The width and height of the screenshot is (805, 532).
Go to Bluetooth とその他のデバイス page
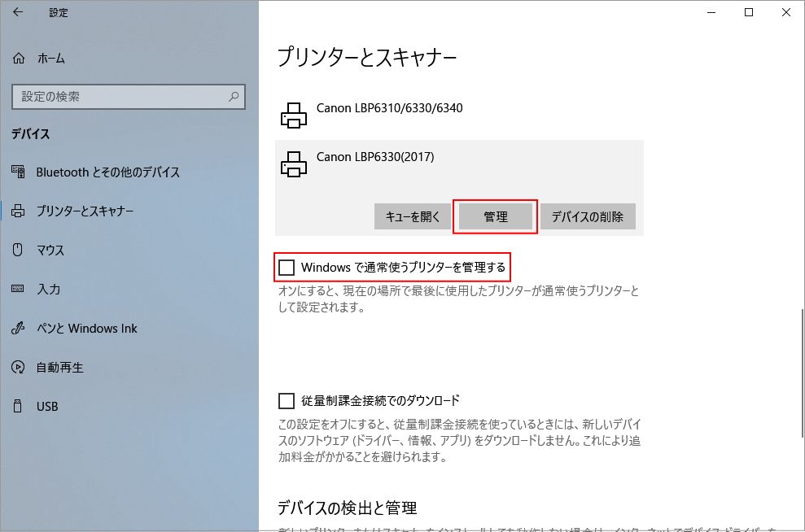107,172
